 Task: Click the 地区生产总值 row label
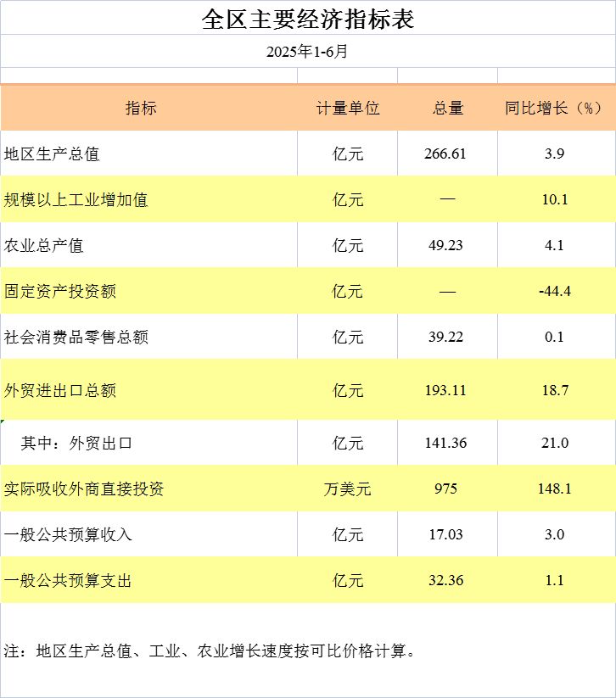click(53, 154)
